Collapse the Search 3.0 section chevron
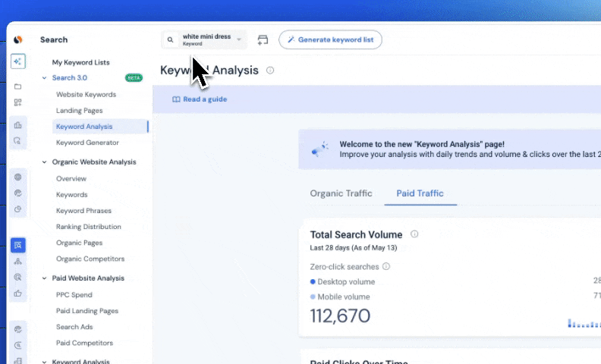This screenshot has width=601, height=364. 44,78
